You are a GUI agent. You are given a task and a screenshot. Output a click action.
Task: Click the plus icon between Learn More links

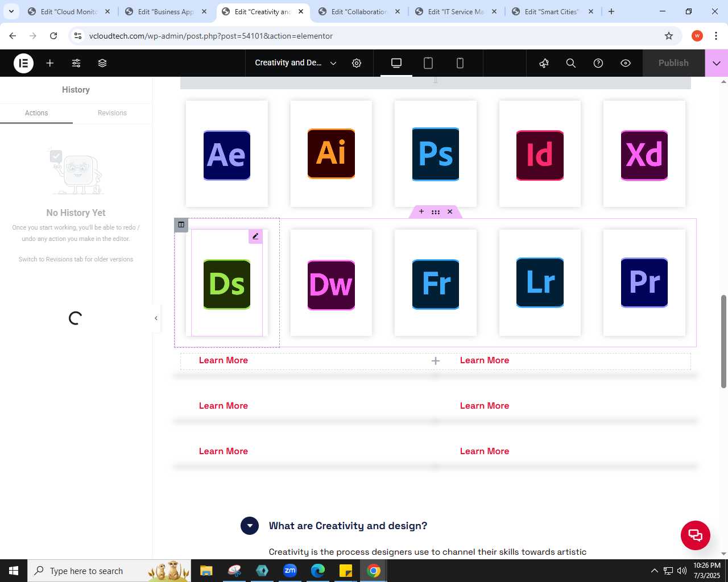click(436, 361)
